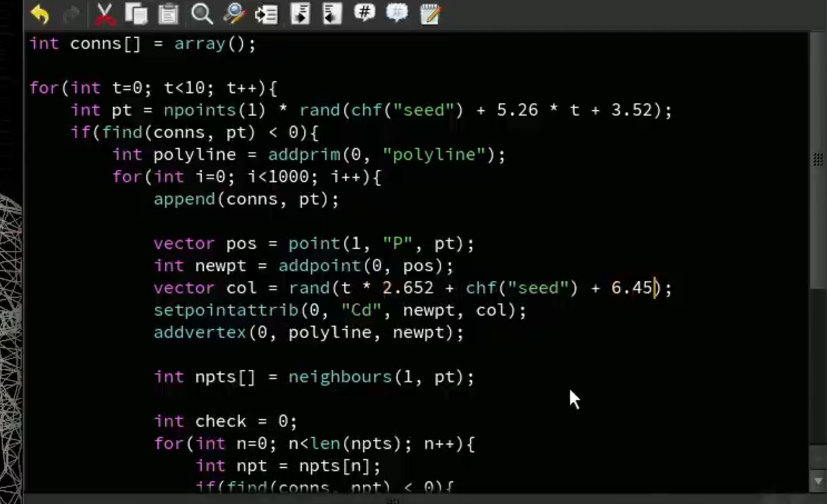Click the Copy icon in the toolbar
The height and width of the screenshot is (504, 827).
pyautogui.click(x=136, y=14)
